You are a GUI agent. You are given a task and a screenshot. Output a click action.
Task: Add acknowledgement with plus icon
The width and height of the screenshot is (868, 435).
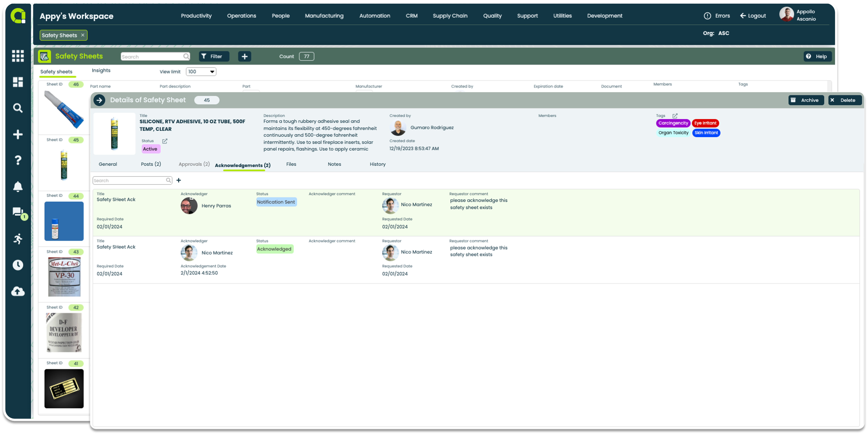point(179,180)
